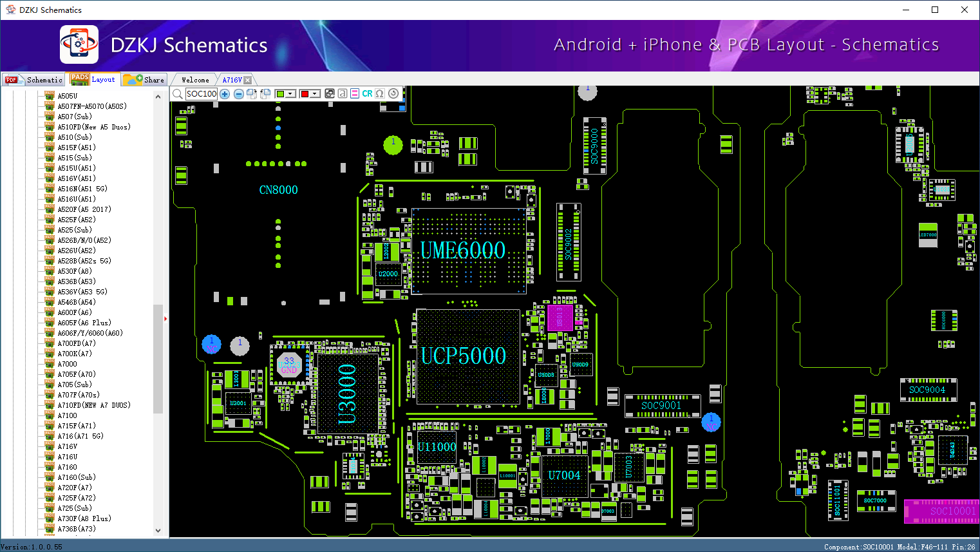Switch to the Schematic tab
Screen dimensions: 980x552
tap(33, 79)
